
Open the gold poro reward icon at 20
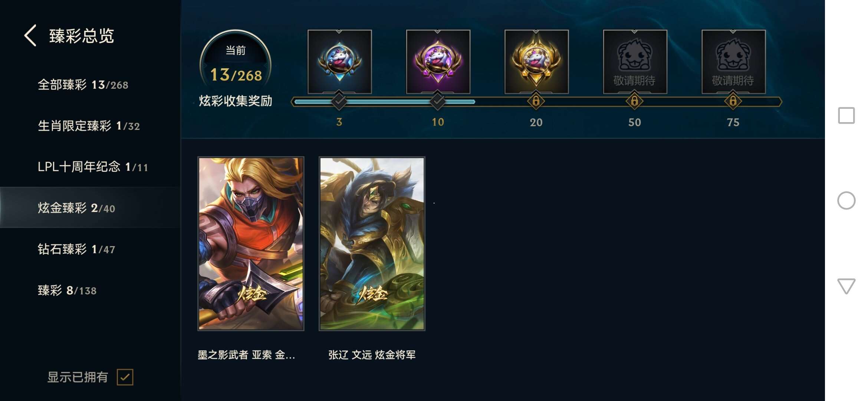[x=536, y=62]
